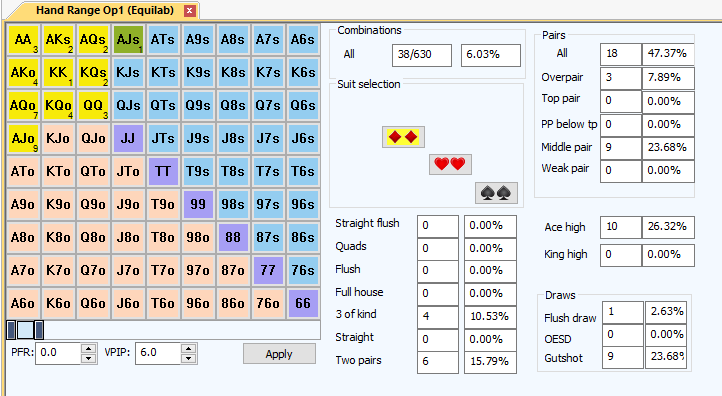Screen dimensions: 722x396
Task: Toggle the AKs hand cell
Action: pos(58,40)
